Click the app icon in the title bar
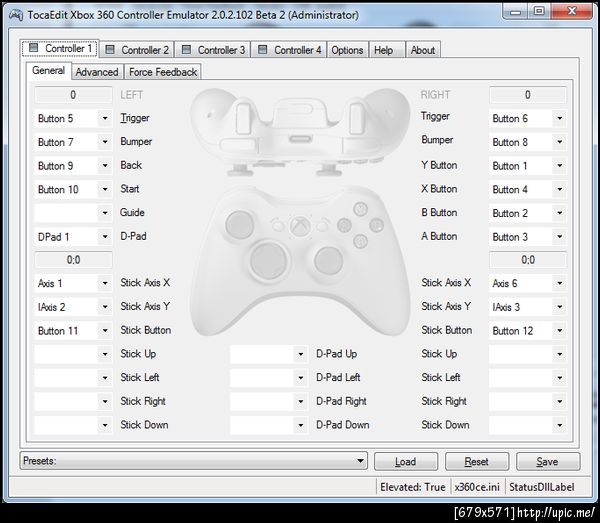600x523 pixels. pos(16,15)
